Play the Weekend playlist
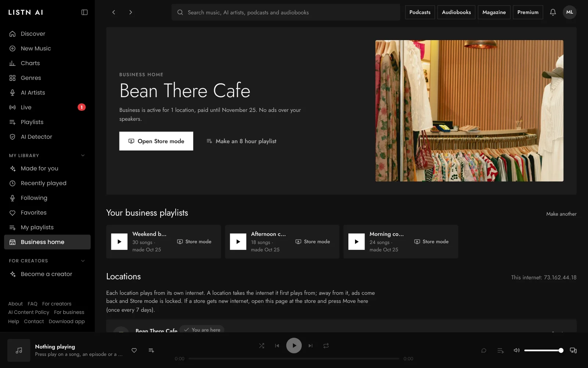This screenshot has width=588, height=368. pos(119,242)
